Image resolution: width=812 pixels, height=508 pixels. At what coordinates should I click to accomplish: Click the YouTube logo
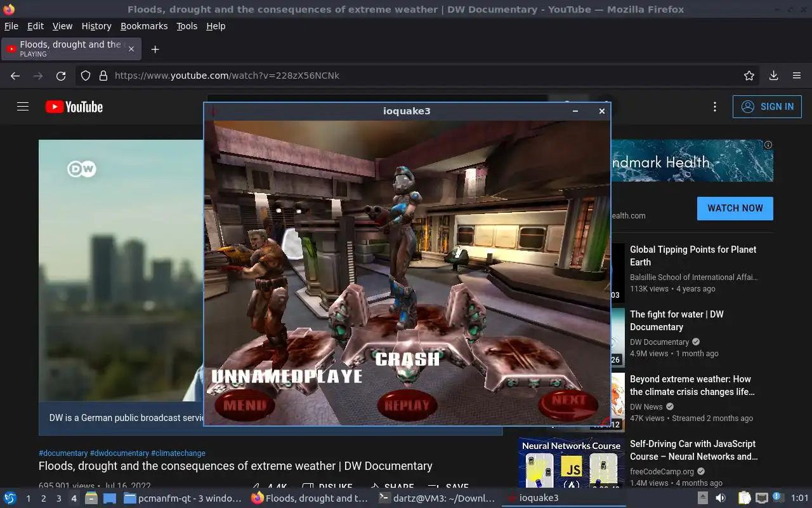(x=74, y=107)
